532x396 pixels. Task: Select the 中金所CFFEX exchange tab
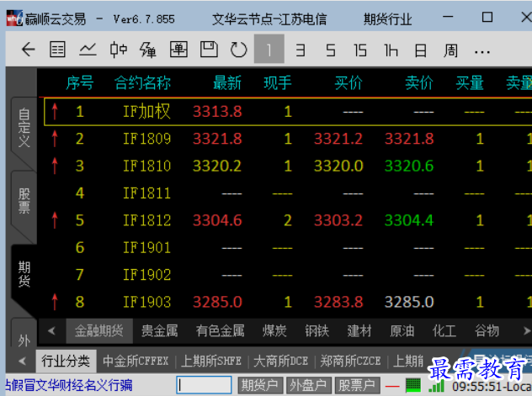(136, 362)
